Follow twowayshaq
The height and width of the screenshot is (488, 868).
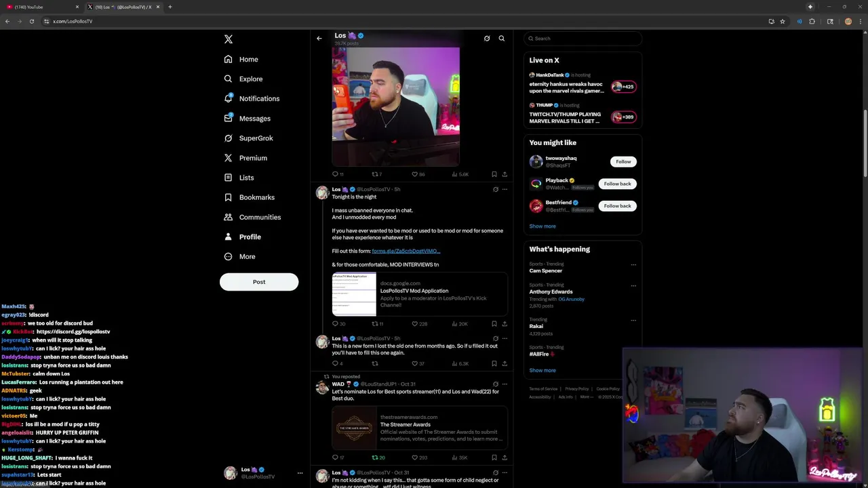(x=623, y=161)
